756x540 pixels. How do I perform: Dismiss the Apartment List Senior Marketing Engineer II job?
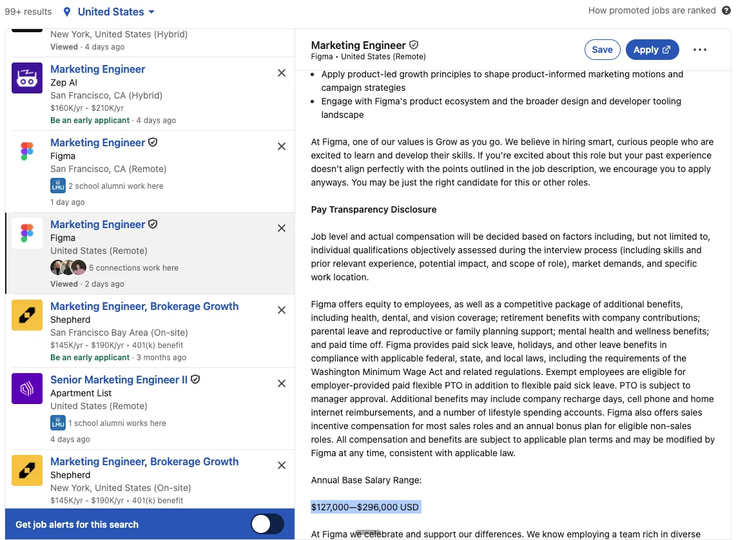pyautogui.click(x=282, y=383)
